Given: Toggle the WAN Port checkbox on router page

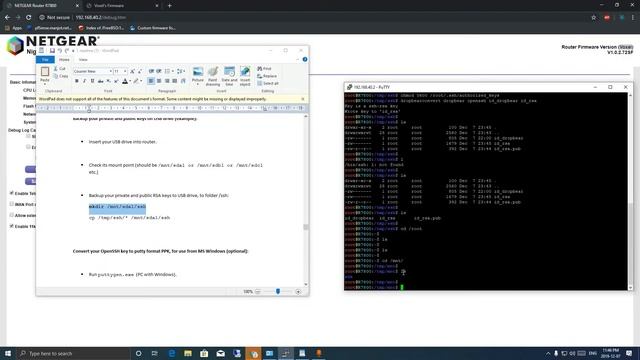Looking at the screenshot, I should tap(12, 204).
